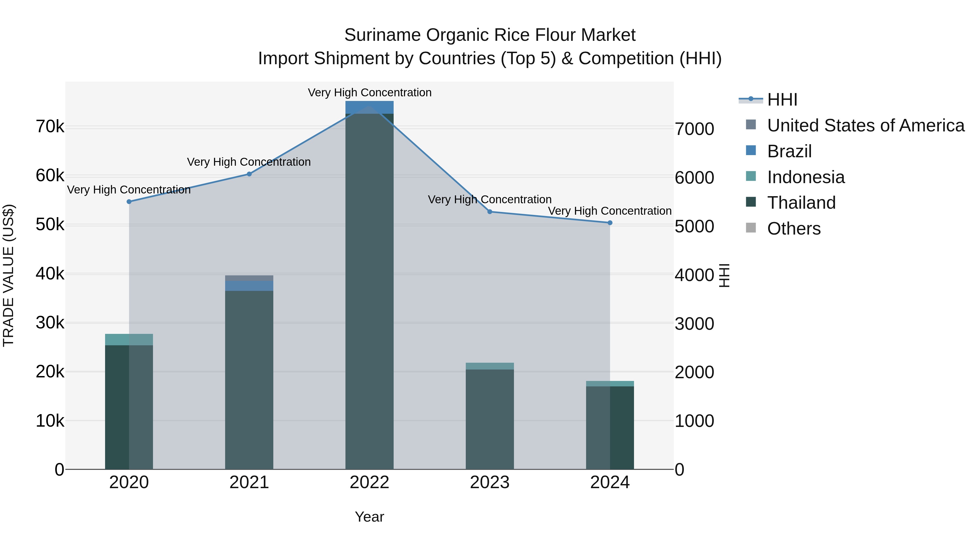Viewport: 980px width, 551px height.
Task: Click the Others gray legend swatch
Action: (751, 227)
